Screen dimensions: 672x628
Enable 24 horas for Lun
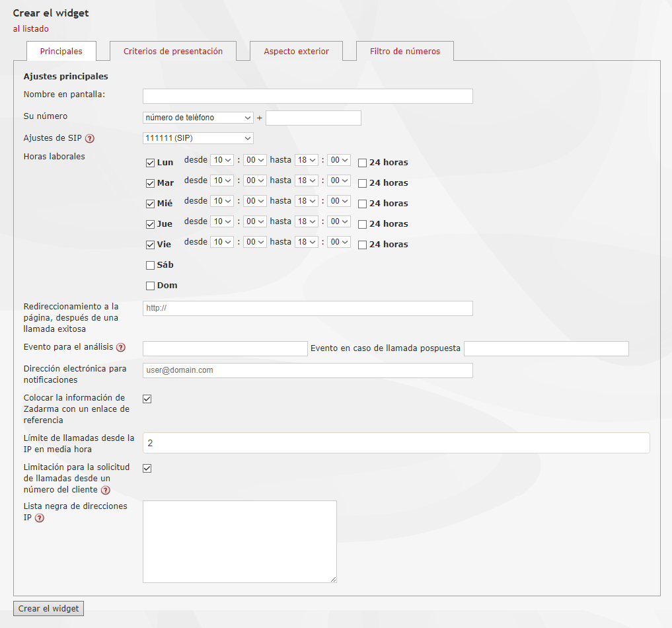point(363,163)
